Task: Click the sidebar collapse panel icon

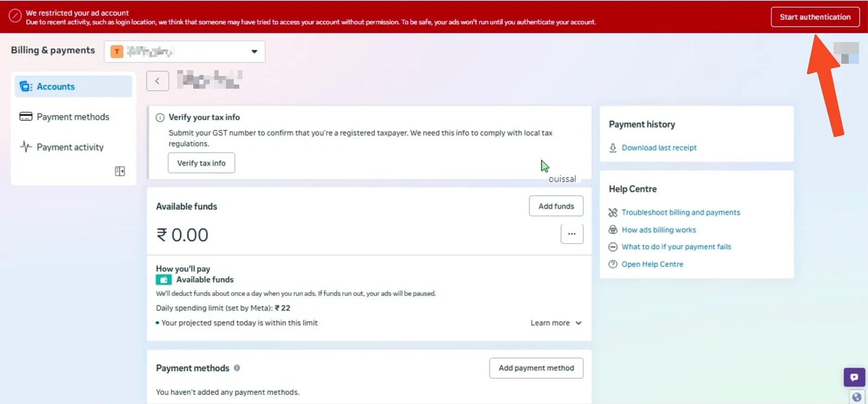Action: [x=120, y=171]
